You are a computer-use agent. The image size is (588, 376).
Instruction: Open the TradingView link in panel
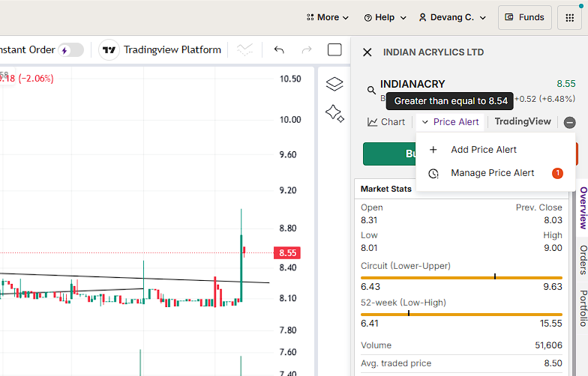click(x=523, y=121)
